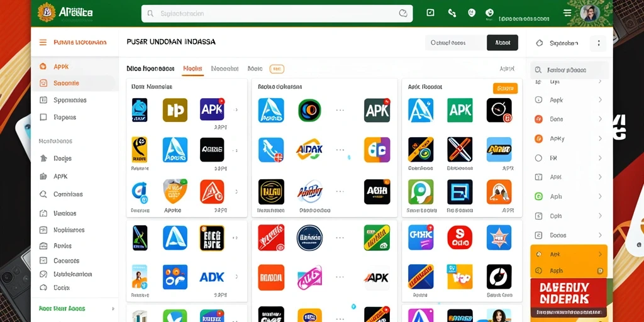Open the orange hamburger menu in left sidebar
The height and width of the screenshot is (322, 644).
tap(43, 42)
